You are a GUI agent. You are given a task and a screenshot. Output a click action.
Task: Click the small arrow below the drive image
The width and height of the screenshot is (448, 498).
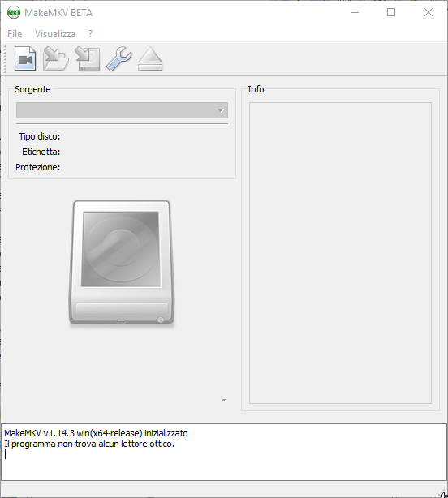click(x=224, y=400)
